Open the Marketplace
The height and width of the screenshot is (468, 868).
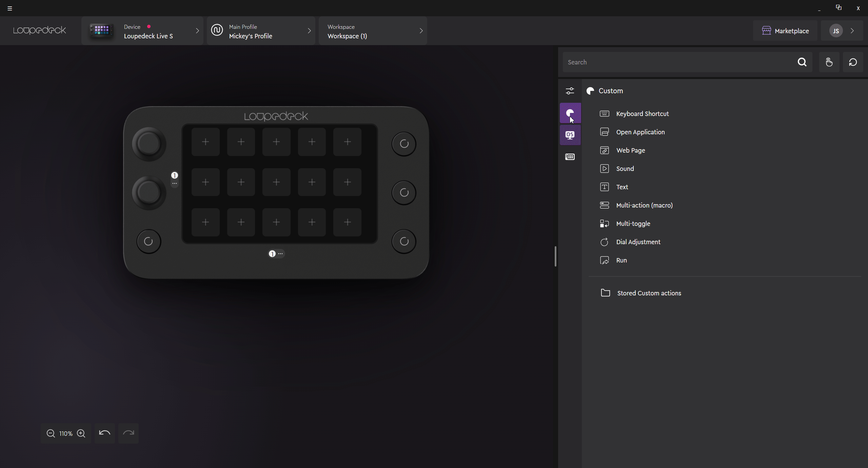click(x=785, y=31)
